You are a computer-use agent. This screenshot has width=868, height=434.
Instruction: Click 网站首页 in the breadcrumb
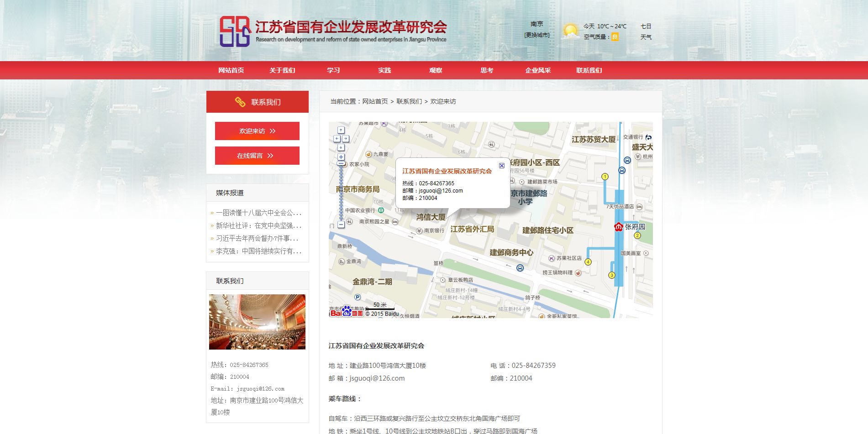pos(375,101)
